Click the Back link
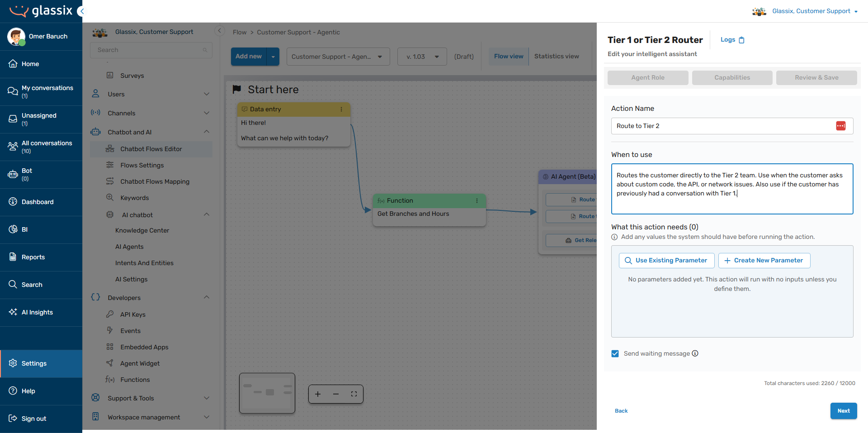The width and height of the screenshot is (868, 433). tap(621, 411)
